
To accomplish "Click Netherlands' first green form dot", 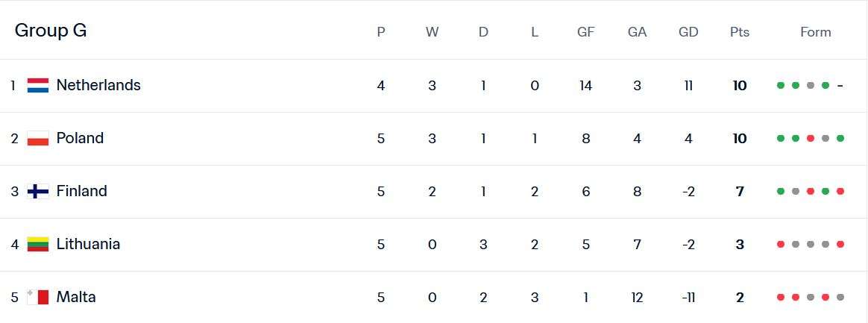I will tap(781, 86).
